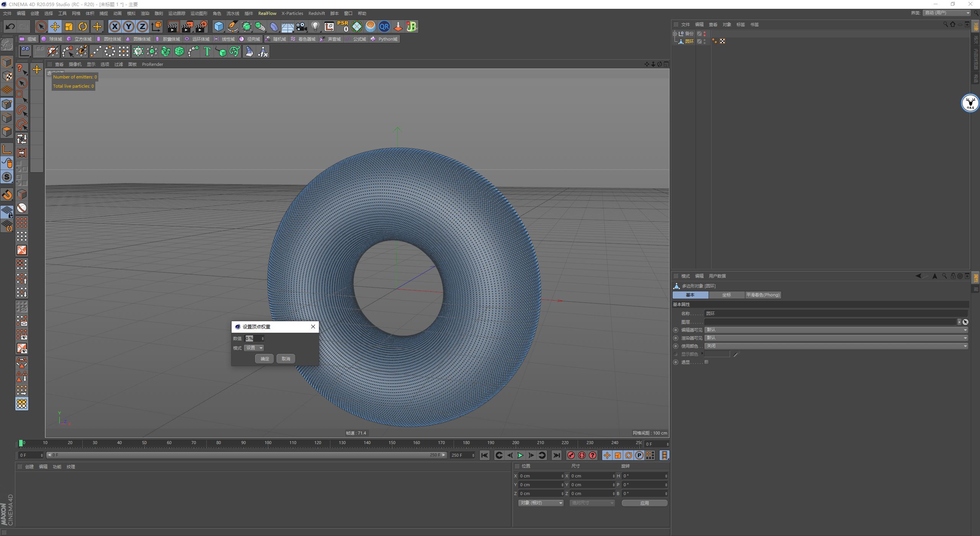This screenshot has height=536, width=980.
Task: Select the Scale tool in the toolbar
Action: [69, 26]
